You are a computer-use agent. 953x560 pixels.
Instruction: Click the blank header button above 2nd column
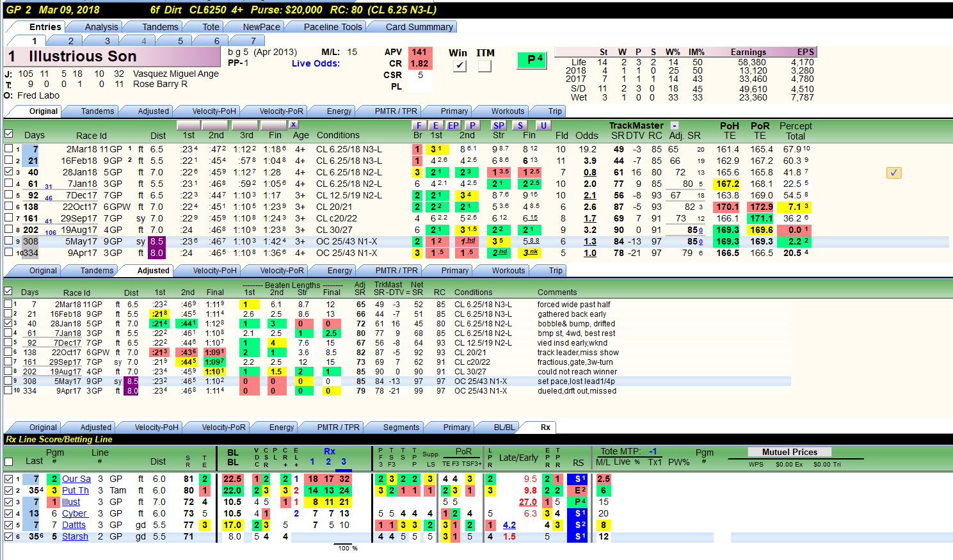216,125
